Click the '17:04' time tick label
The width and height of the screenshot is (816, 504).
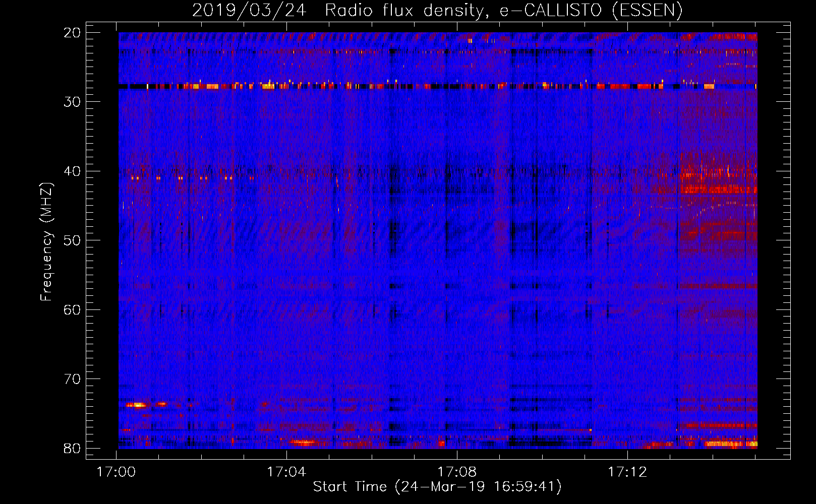click(x=286, y=472)
